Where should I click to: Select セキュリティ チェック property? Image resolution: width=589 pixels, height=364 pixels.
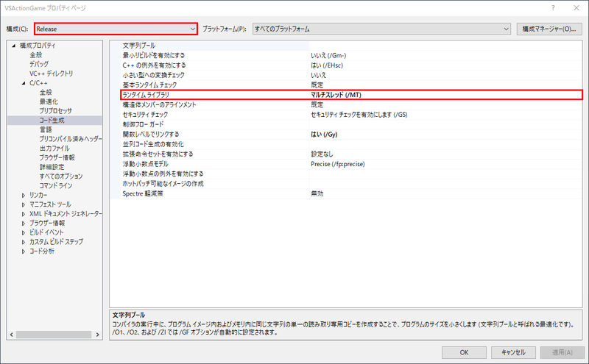145,115
